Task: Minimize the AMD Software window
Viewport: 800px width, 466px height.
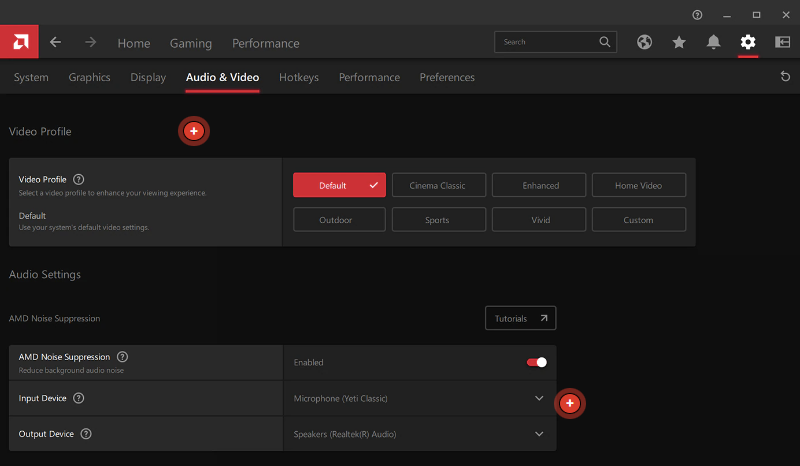Action: 727,15
